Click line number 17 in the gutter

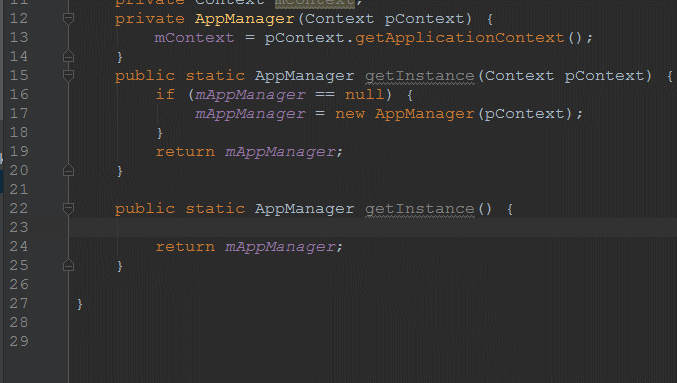(19, 114)
